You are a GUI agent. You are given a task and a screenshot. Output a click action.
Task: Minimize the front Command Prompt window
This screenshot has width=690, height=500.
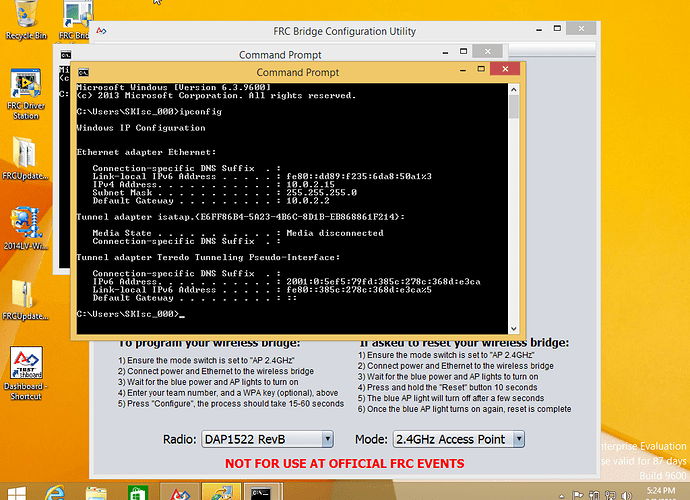click(463, 70)
